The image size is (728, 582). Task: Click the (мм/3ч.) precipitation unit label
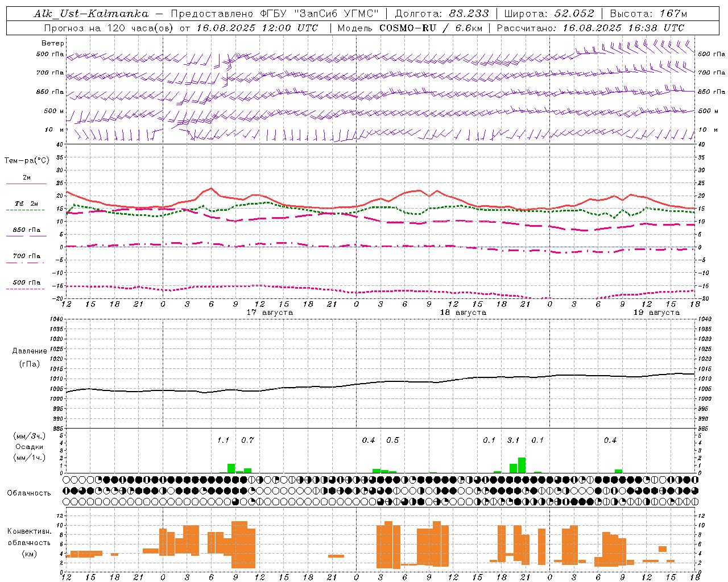(x=30, y=436)
